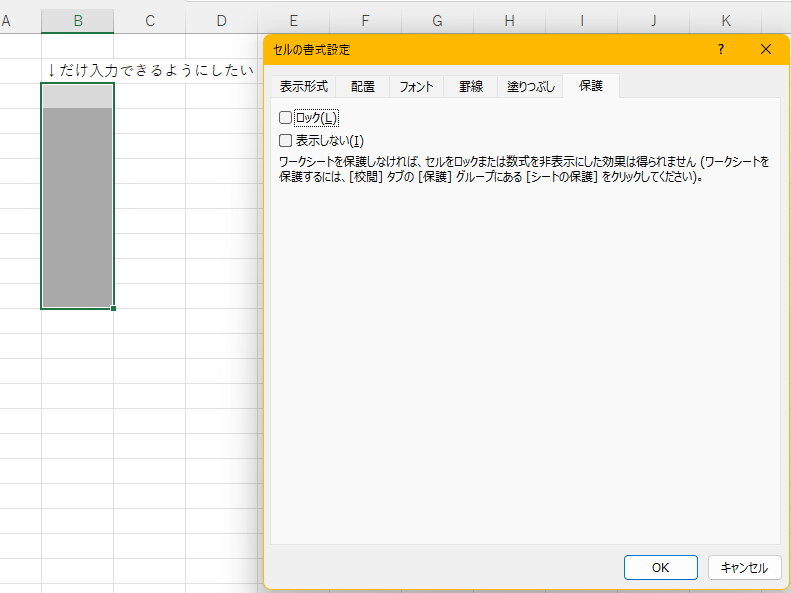Select column J header
The height and width of the screenshot is (593, 791).
654,21
